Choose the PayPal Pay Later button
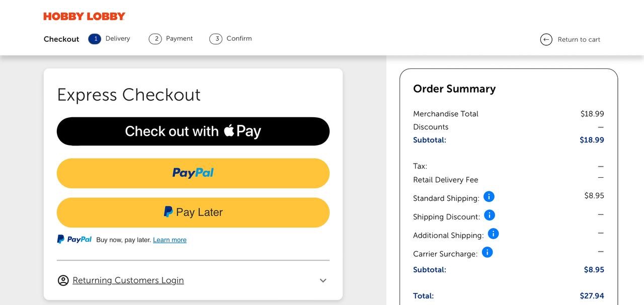Image resolution: width=644 pixels, height=305 pixels. pyautogui.click(x=193, y=212)
